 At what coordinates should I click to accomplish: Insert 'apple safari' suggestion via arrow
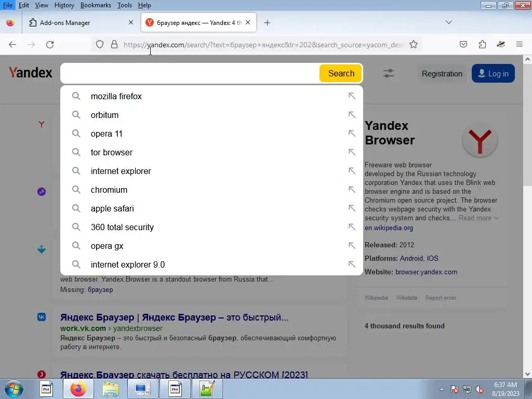point(352,208)
